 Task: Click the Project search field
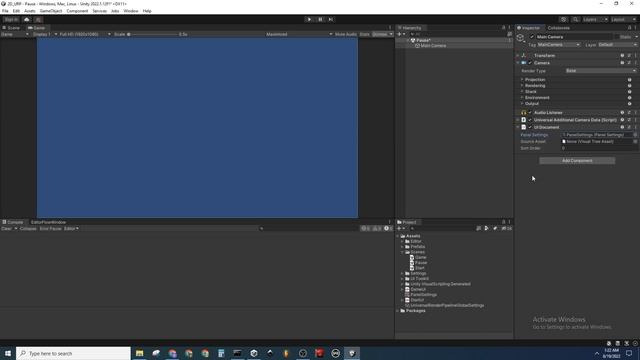441,229
